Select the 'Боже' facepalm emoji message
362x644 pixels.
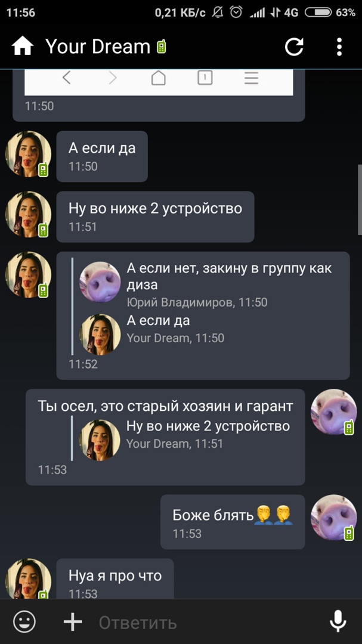pos(233,522)
